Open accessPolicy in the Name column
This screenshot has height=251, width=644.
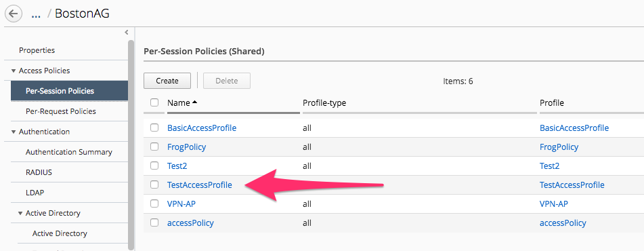pyautogui.click(x=190, y=223)
